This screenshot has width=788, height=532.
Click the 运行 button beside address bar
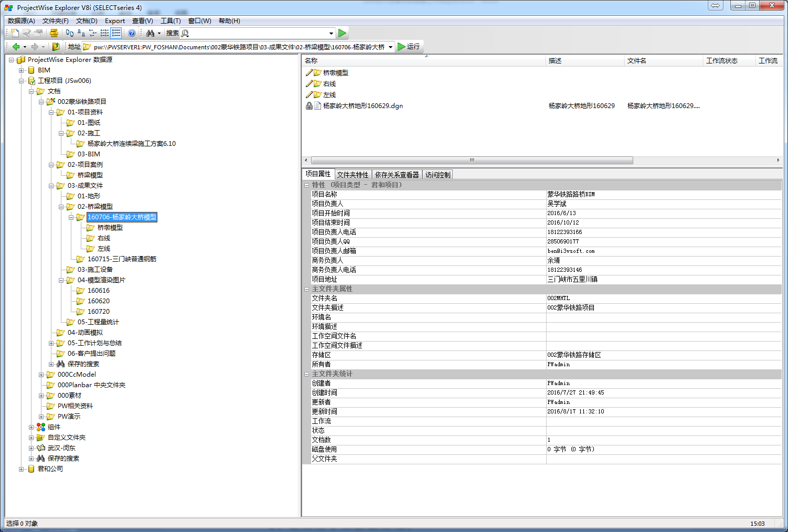(x=409, y=47)
